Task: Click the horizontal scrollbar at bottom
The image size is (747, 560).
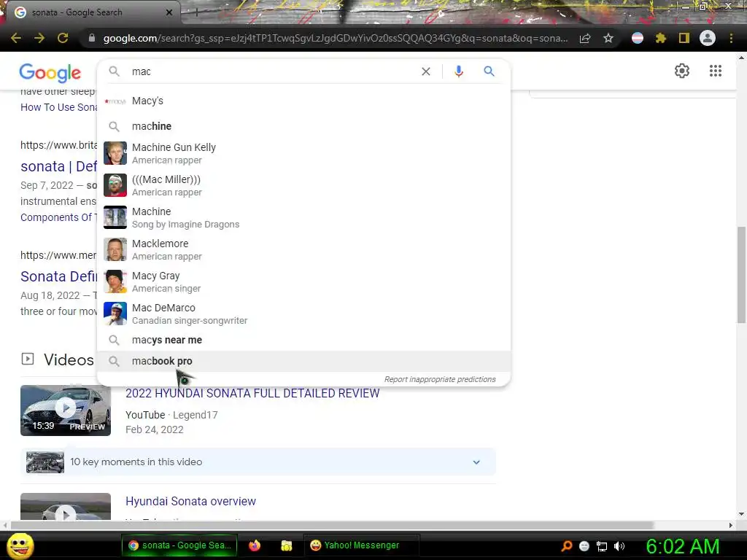Action: click(x=332, y=525)
